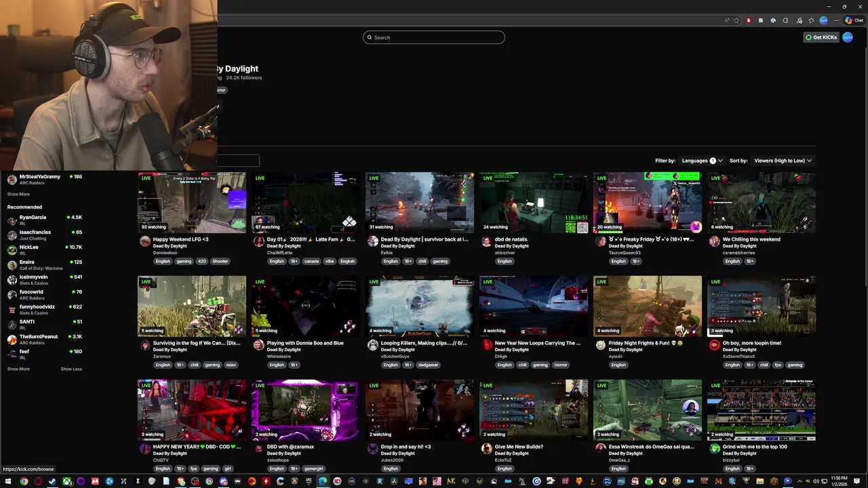This screenshot has height=488, width=868.
Task: Open the Give Me New Builds? stream title
Action: pyautogui.click(x=519, y=447)
